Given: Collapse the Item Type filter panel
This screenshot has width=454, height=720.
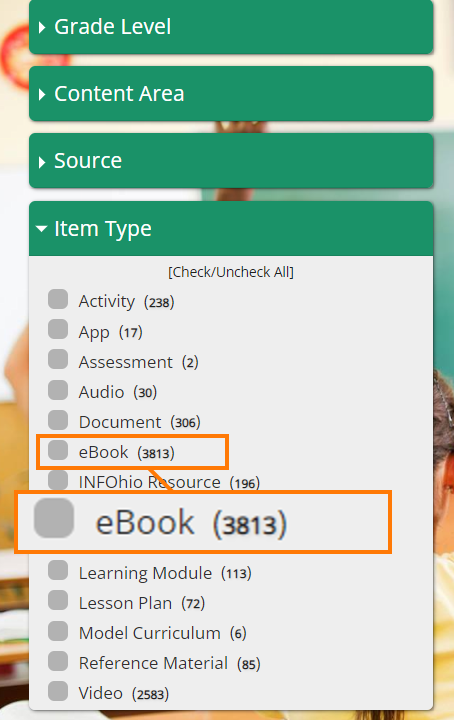Looking at the screenshot, I should [231, 228].
